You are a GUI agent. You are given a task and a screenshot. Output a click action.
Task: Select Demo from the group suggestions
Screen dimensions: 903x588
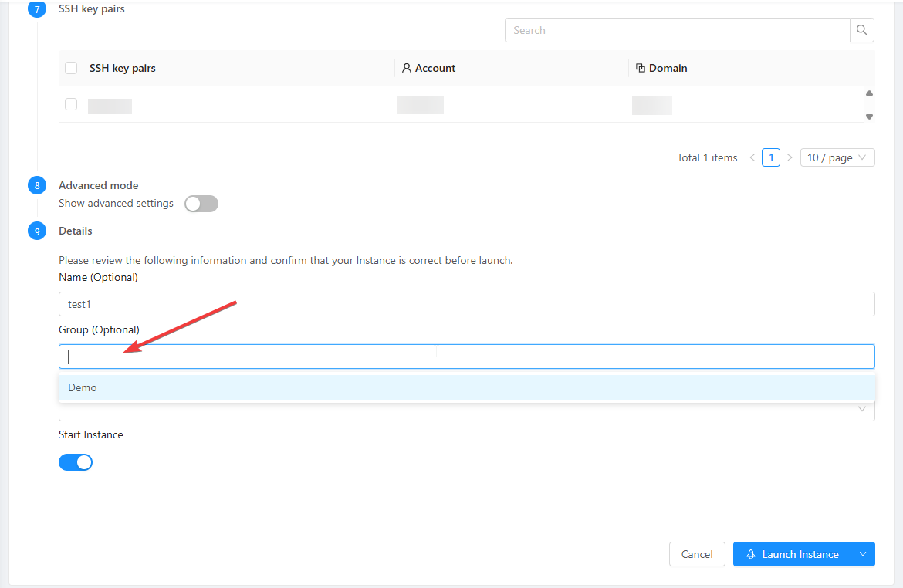pyautogui.click(x=83, y=387)
